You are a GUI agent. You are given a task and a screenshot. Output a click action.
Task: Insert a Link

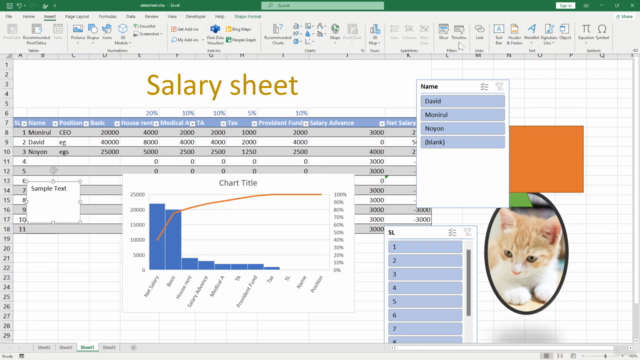tap(480, 33)
